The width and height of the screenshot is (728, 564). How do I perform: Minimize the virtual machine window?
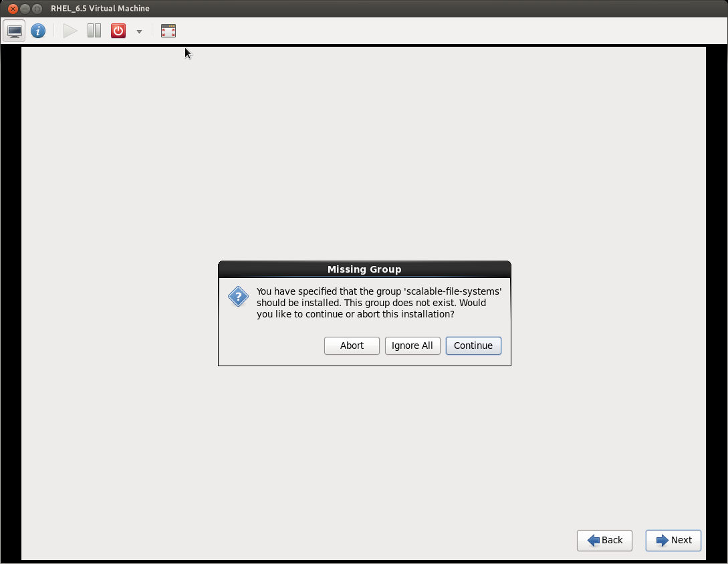[x=25, y=9]
